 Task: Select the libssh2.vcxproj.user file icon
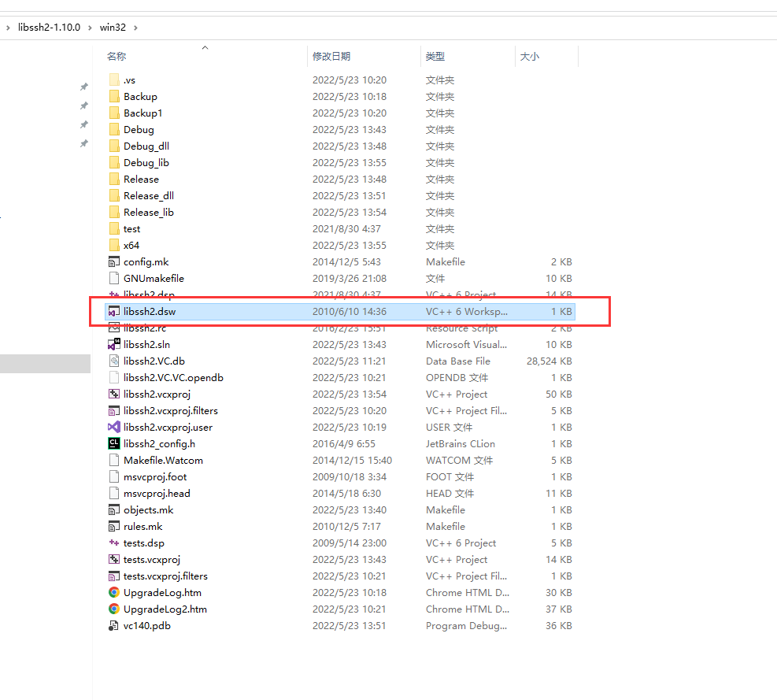(x=114, y=427)
